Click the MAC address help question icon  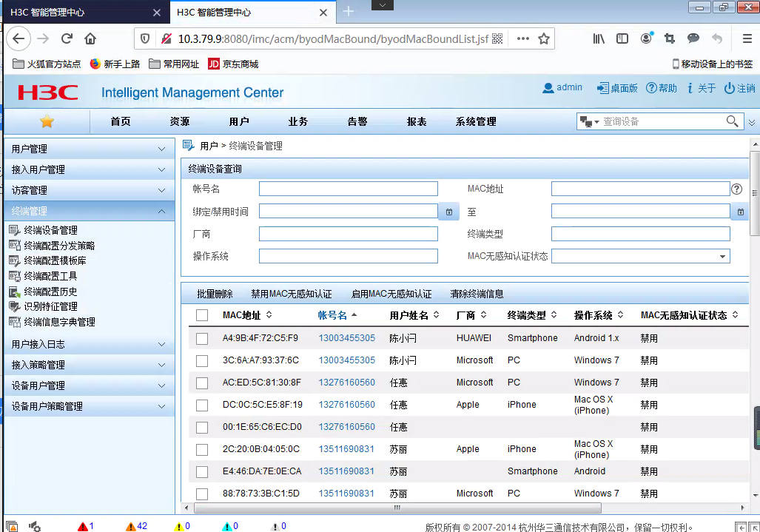(x=736, y=189)
